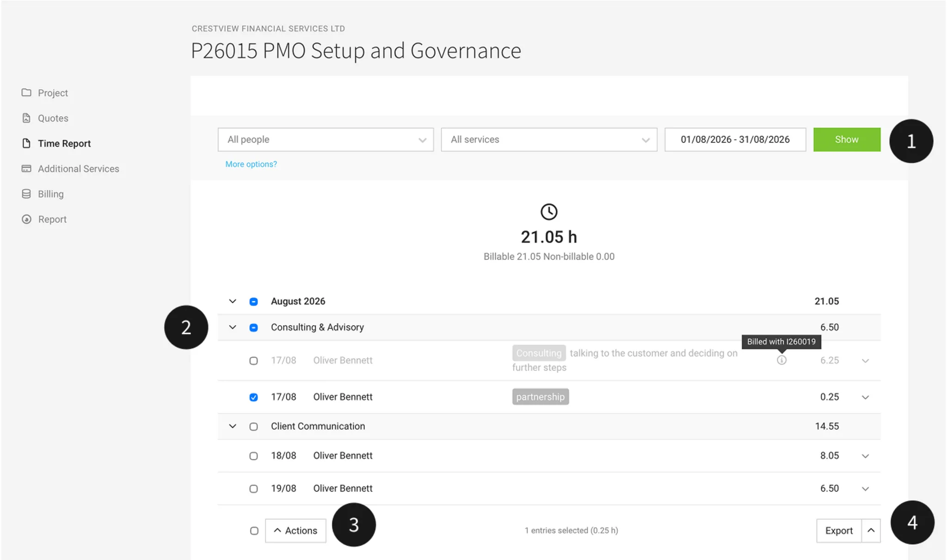Click the date range field 01/08/2026 - 31/08/2026

click(735, 140)
